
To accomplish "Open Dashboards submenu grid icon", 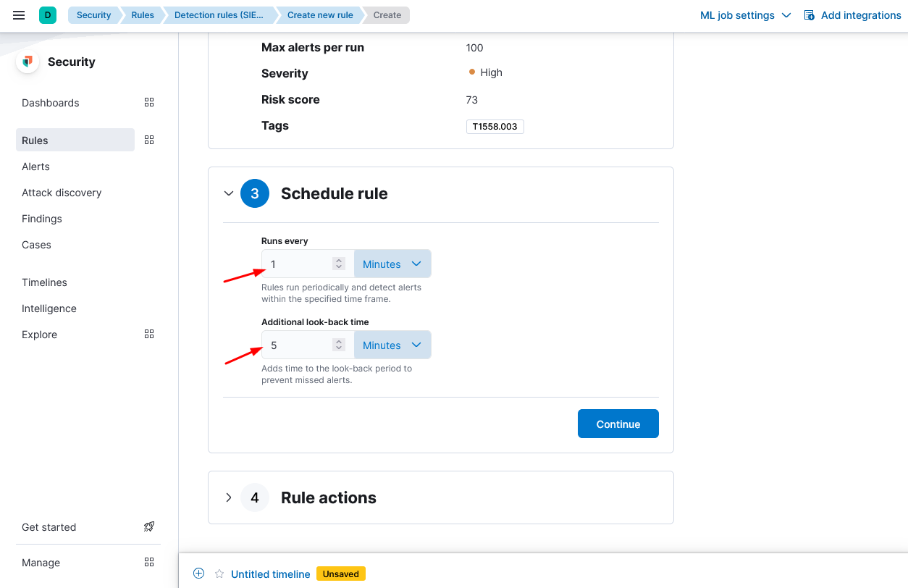I will tap(149, 103).
